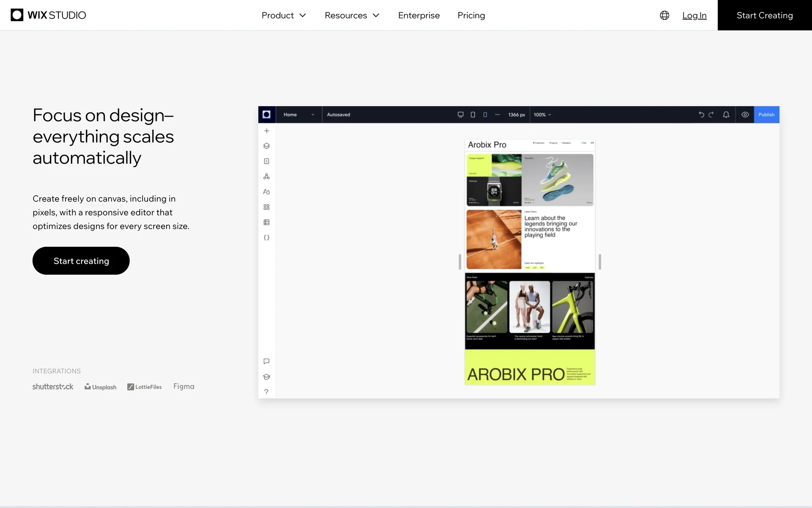812x508 pixels.
Task: Select the desktop breakpoint icon
Action: [461, 115]
